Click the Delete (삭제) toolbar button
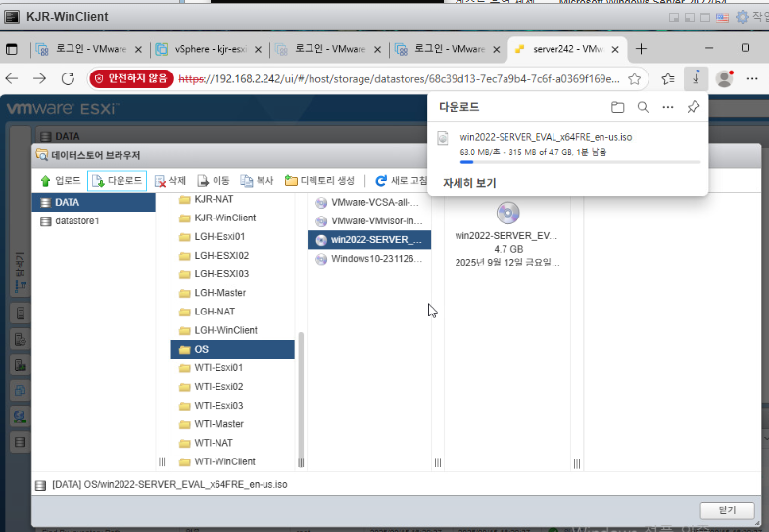The height and width of the screenshot is (532, 769). tap(170, 181)
